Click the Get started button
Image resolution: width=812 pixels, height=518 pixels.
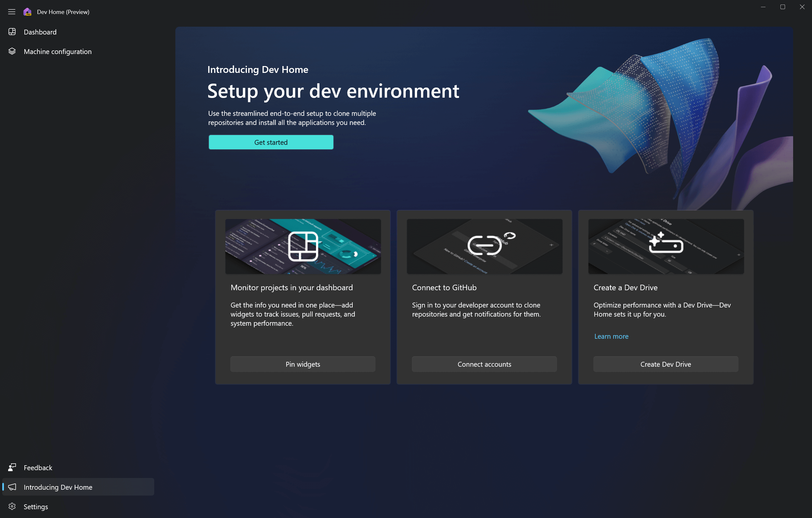coord(270,142)
